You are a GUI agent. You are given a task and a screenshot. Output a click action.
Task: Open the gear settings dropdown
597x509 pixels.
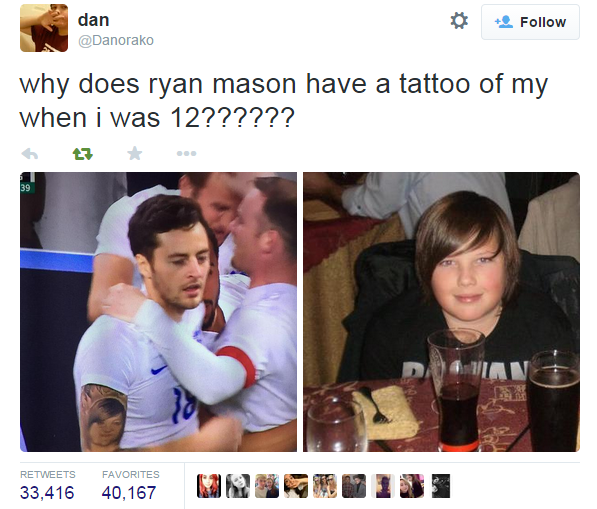(459, 21)
